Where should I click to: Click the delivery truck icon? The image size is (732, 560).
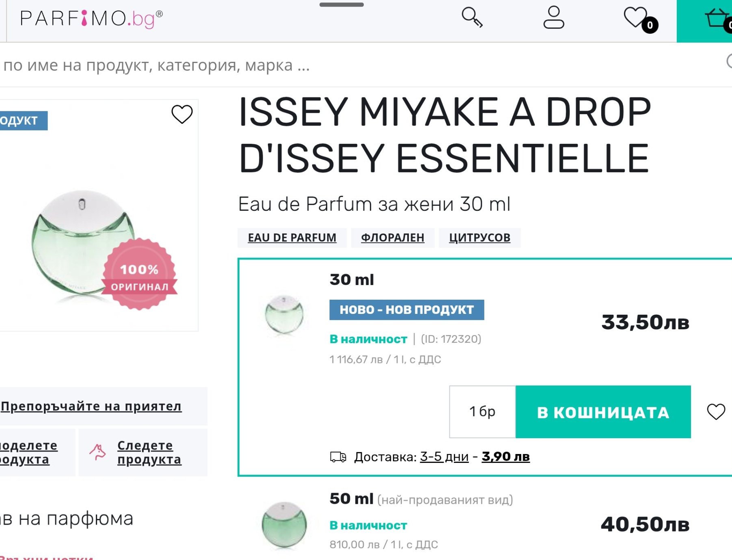[338, 457]
